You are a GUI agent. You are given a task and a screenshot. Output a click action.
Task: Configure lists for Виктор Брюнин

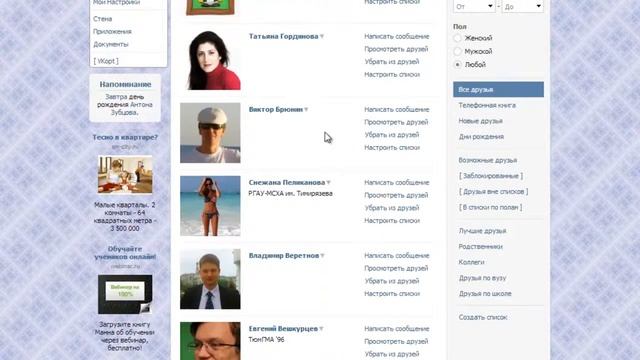(392, 147)
